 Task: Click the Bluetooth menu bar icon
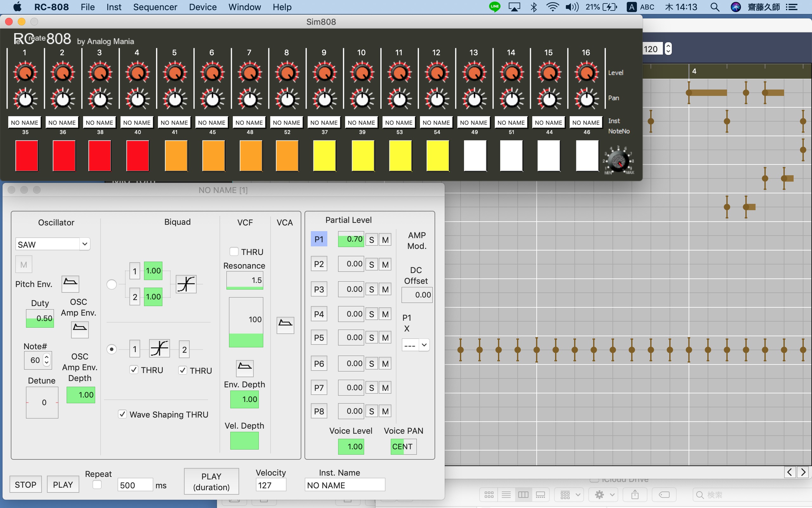click(534, 7)
